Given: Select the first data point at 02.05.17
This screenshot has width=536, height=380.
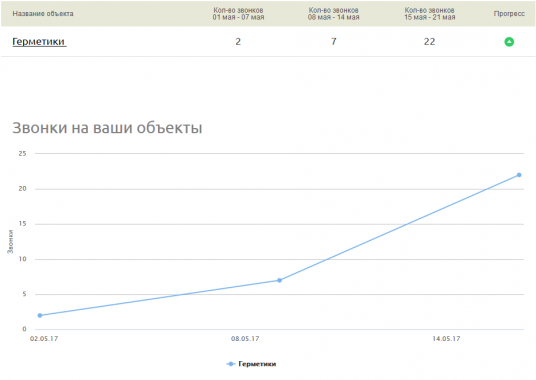Looking at the screenshot, I should 40,315.
